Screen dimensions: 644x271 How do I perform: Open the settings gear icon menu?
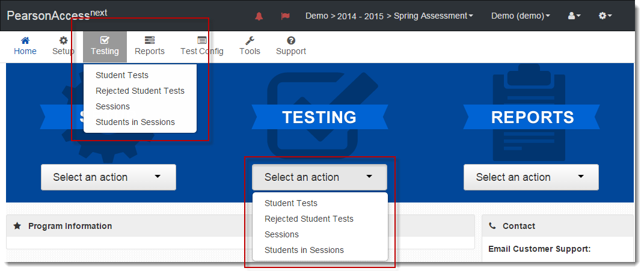[605, 16]
